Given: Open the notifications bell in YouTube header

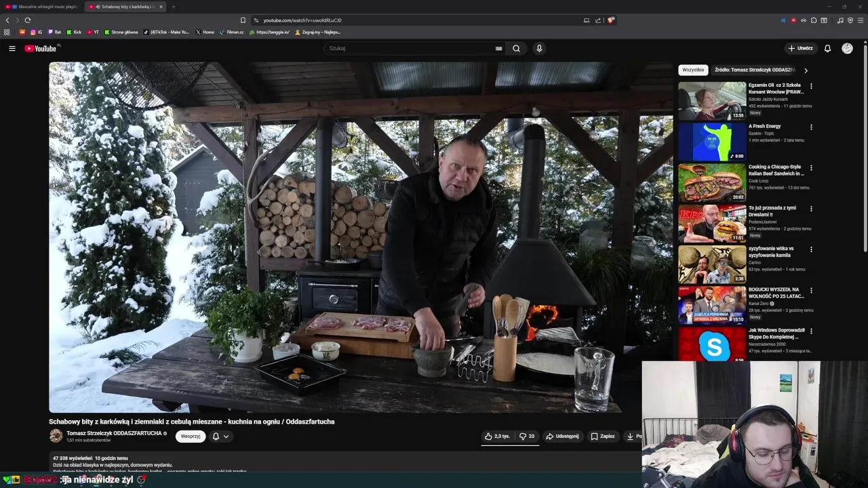Looking at the screenshot, I should [827, 48].
